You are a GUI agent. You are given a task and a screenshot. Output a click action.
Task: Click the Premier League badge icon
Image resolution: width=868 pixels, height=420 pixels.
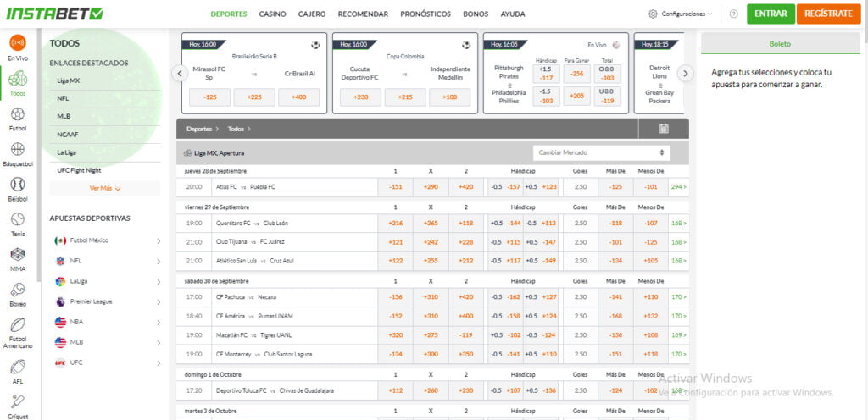point(60,301)
